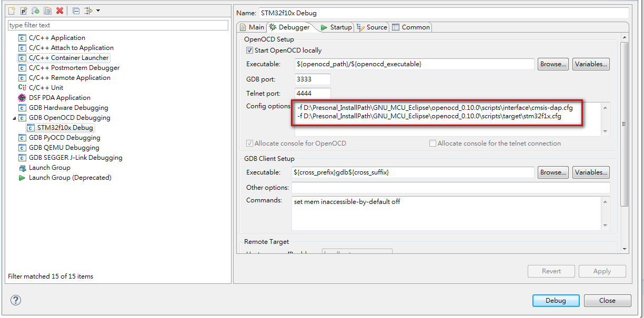Open the filter options dropdown arrow
The width and height of the screenshot is (644, 318).
(98, 11)
